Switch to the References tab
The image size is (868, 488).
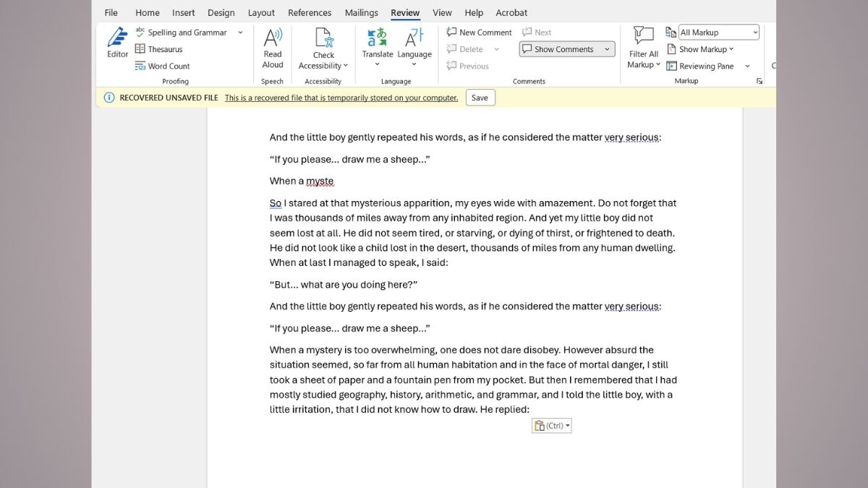pyautogui.click(x=310, y=12)
